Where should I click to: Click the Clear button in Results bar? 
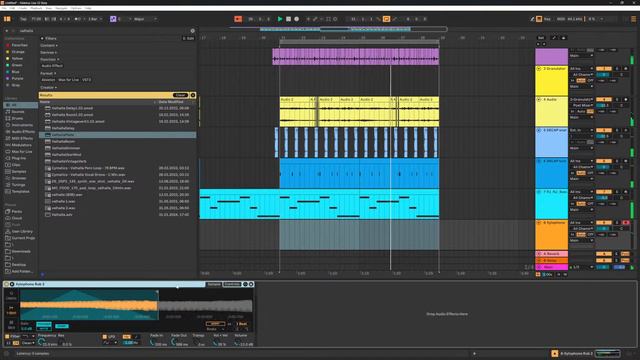(180, 95)
